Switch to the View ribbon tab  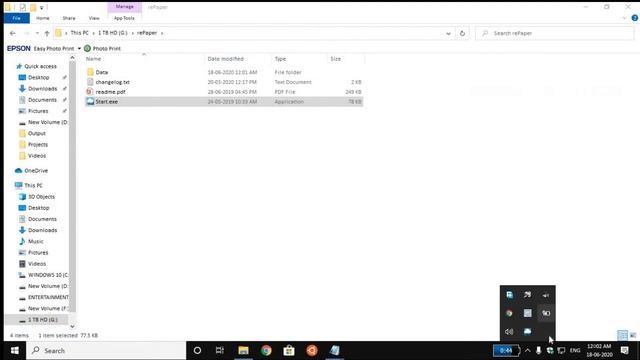94,18
